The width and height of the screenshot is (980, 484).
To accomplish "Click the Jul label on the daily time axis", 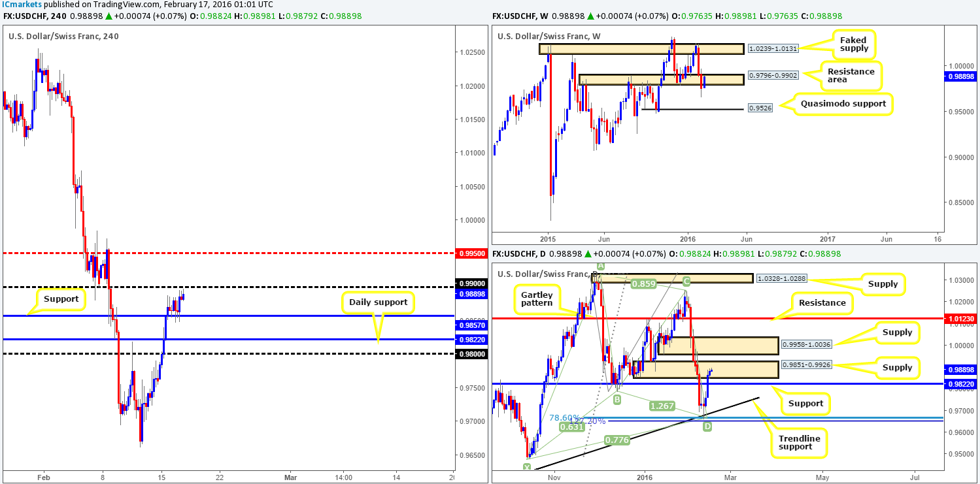I will point(915,477).
